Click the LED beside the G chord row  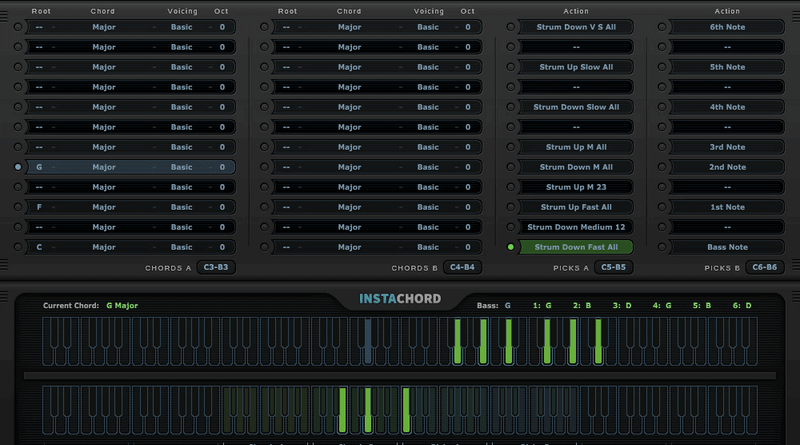point(18,167)
